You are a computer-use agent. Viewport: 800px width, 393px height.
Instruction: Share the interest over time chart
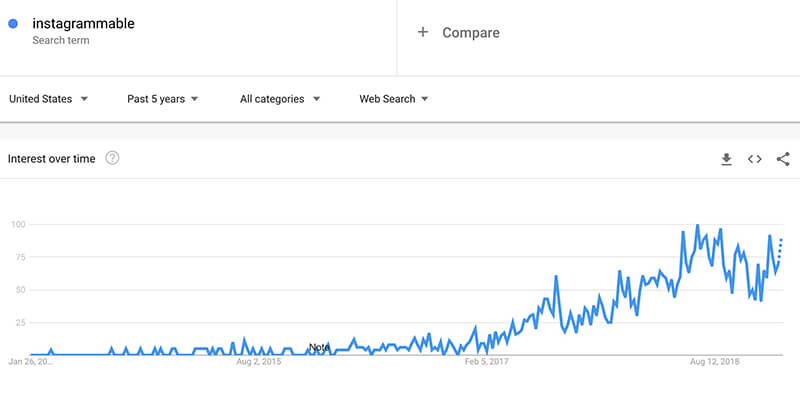click(783, 159)
